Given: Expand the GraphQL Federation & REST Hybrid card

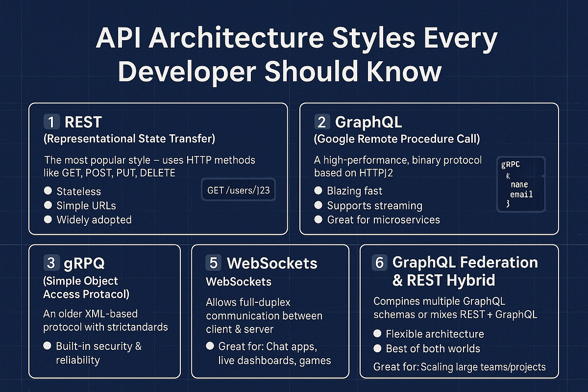Looking at the screenshot, I should [x=459, y=311].
